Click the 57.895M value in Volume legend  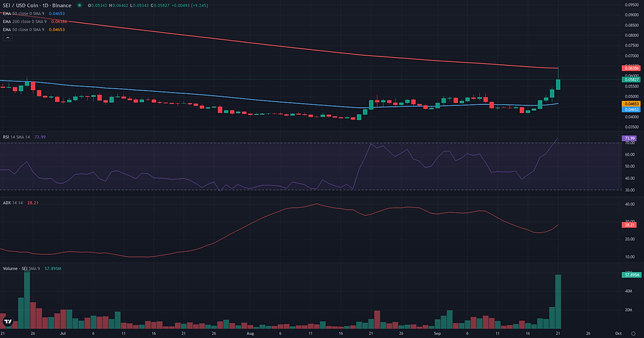coord(53,268)
